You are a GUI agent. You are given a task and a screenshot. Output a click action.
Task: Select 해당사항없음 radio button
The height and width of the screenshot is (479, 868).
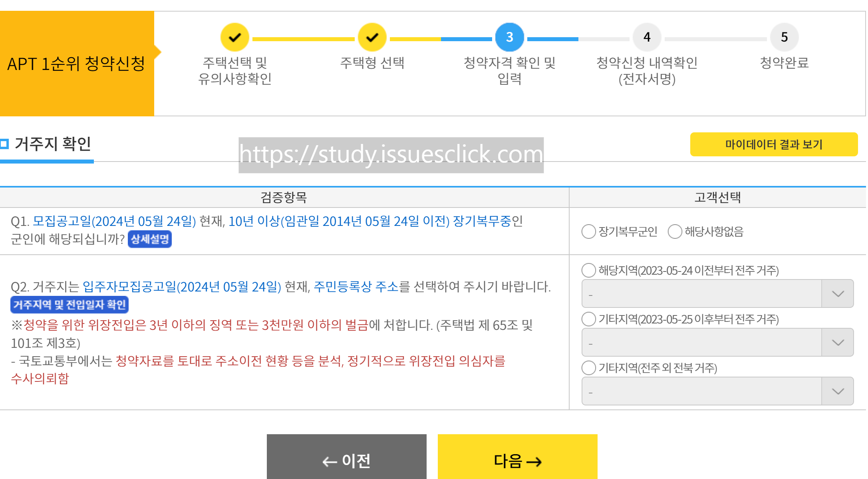click(675, 232)
